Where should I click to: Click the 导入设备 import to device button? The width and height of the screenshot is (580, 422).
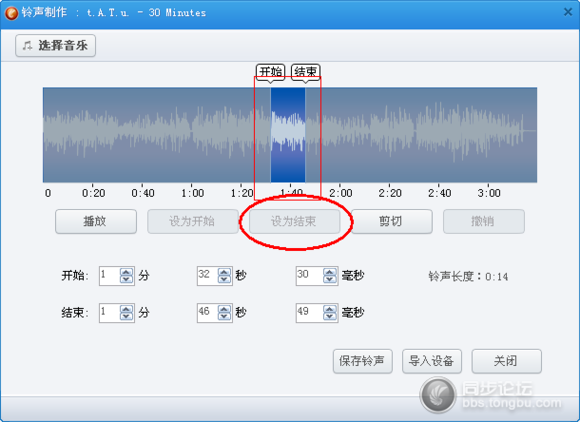coord(432,361)
